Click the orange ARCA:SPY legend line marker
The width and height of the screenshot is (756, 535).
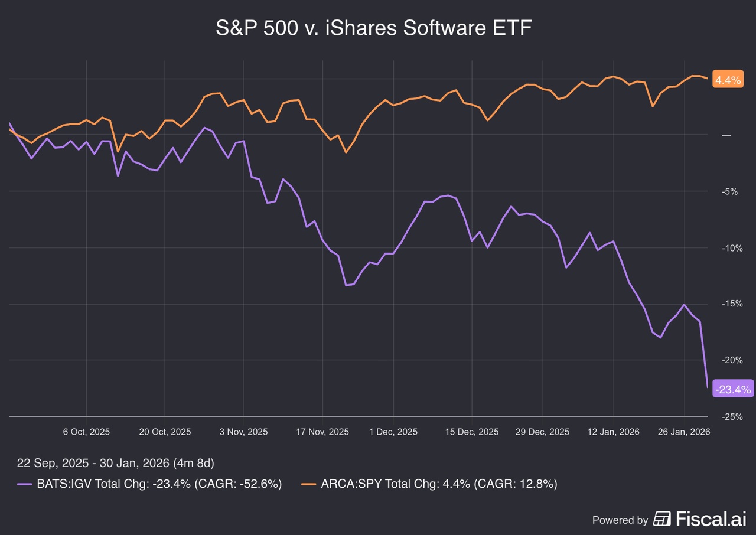point(309,484)
